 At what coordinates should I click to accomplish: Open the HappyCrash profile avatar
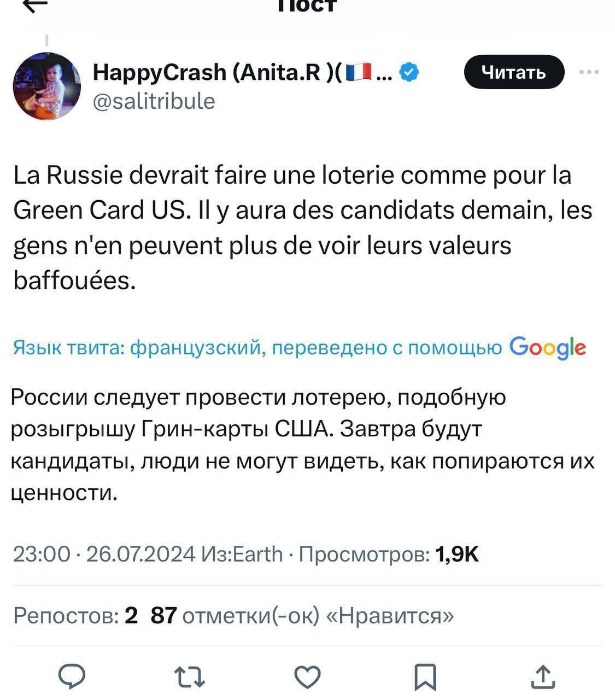(46, 86)
